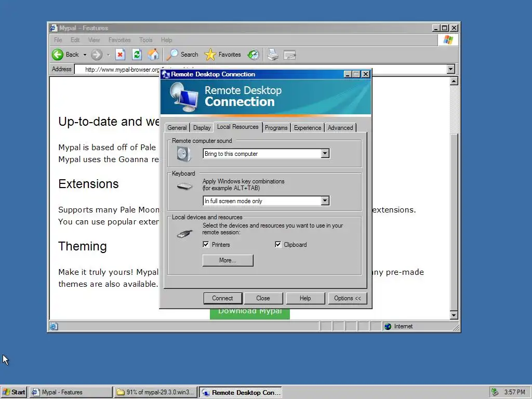The image size is (532, 399).
Task: Click the Windows flag logo in the browser
Action: pos(448,40)
